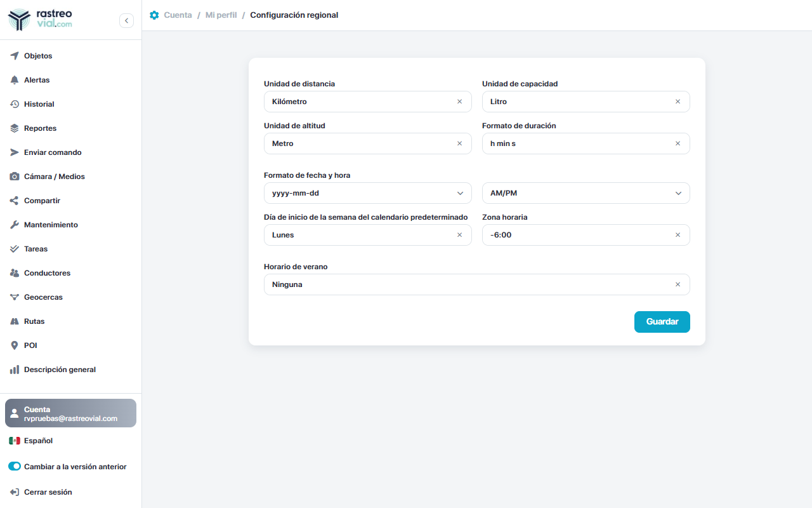Clear the Lunes week start value
This screenshot has width=812, height=508.
point(460,235)
